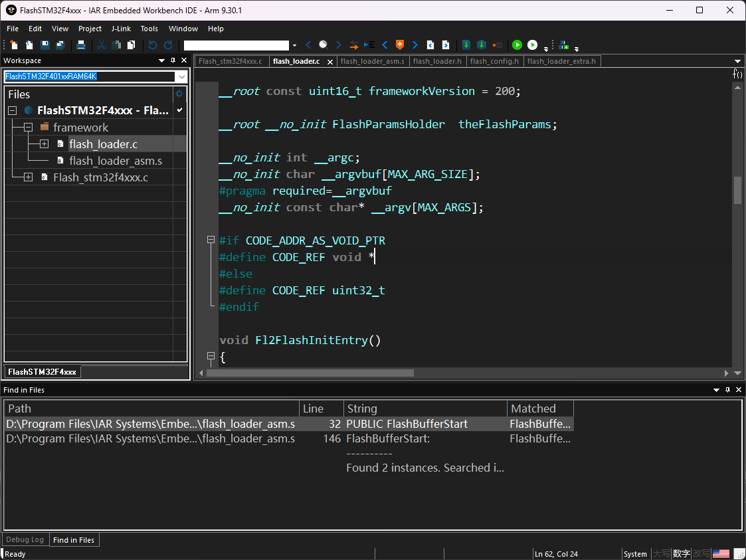The height and width of the screenshot is (560, 746).
Task: Open the J-Link menu
Action: point(121,29)
